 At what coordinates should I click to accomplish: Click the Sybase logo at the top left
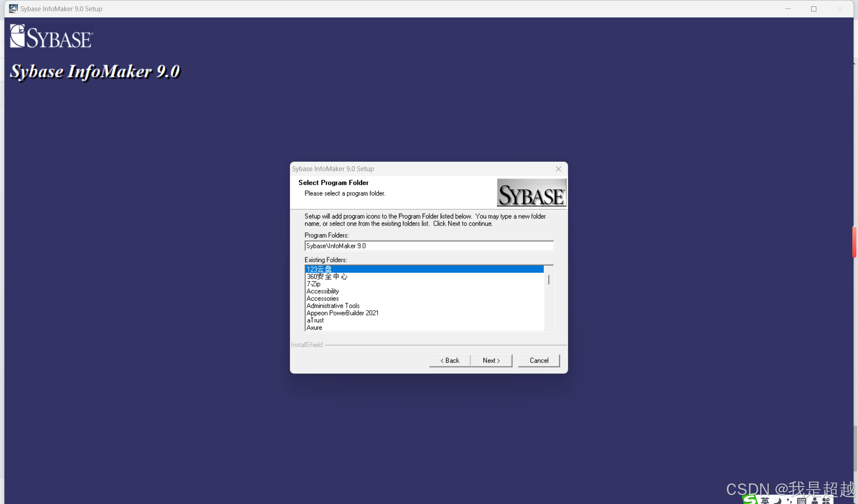(x=50, y=36)
